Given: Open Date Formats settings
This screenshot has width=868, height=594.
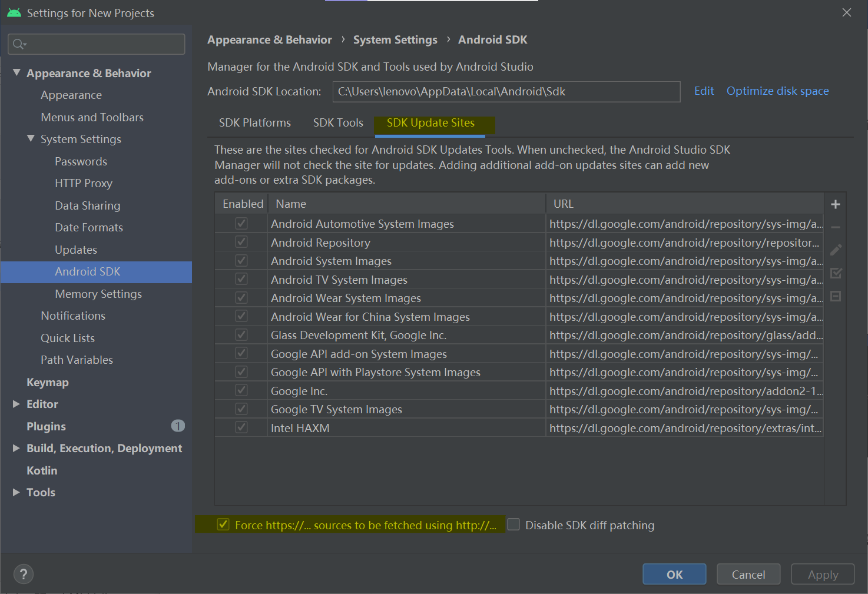Looking at the screenshot, I should pos(89,227).
